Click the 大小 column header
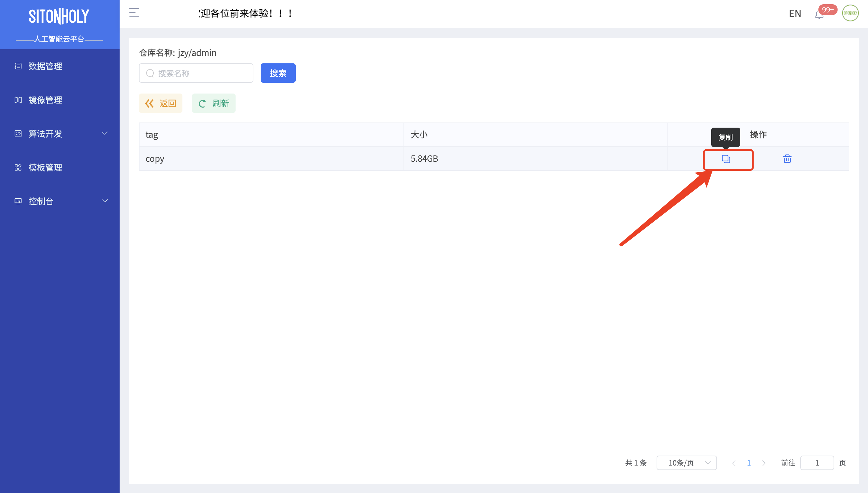The height and width of the screenshot is (493, 868). tap(535, 135)
